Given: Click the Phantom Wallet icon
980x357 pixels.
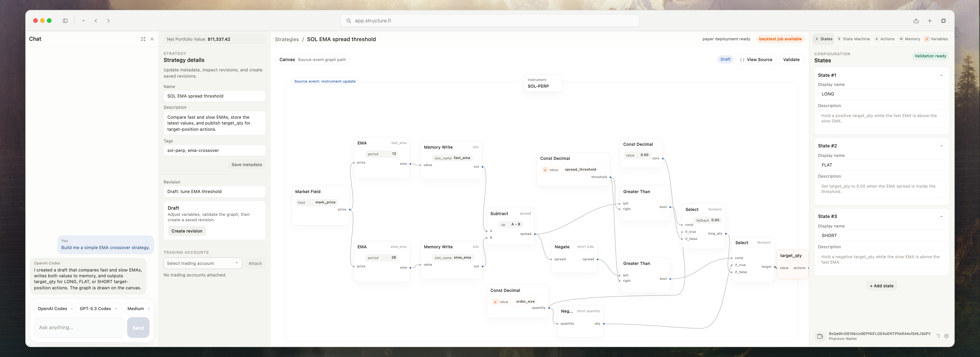Looking at the screenshot, I should (820, 336).
